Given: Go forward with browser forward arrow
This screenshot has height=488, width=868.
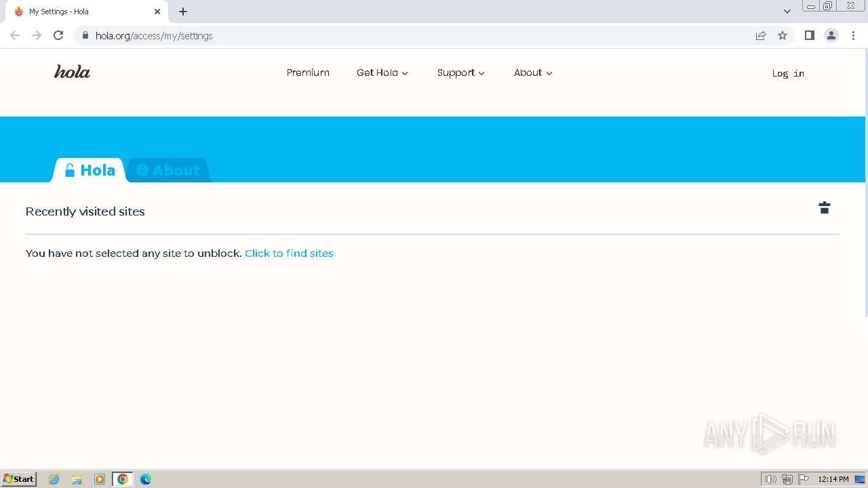Looking at the screenshot, I should click(37, 35).
